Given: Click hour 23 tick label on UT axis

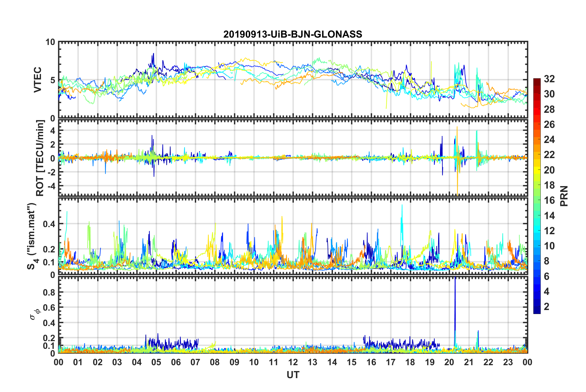Looking at the screenshot, I should point(508,362).
